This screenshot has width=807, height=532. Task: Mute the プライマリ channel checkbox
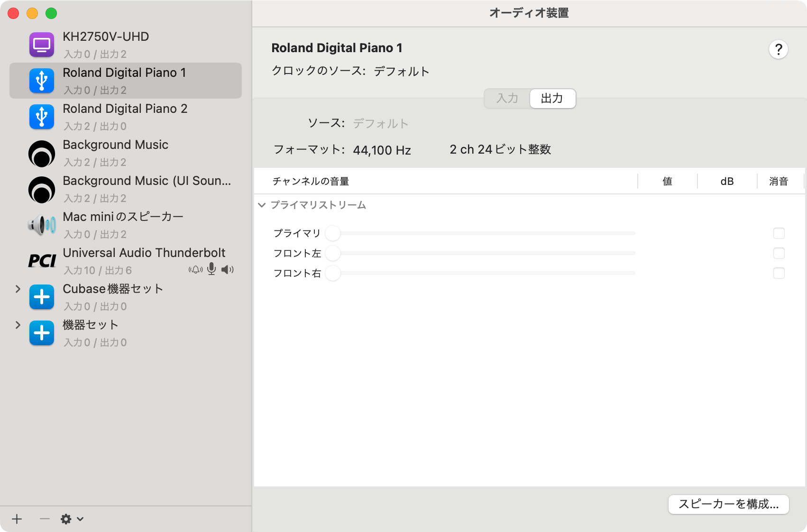[779, 233]
